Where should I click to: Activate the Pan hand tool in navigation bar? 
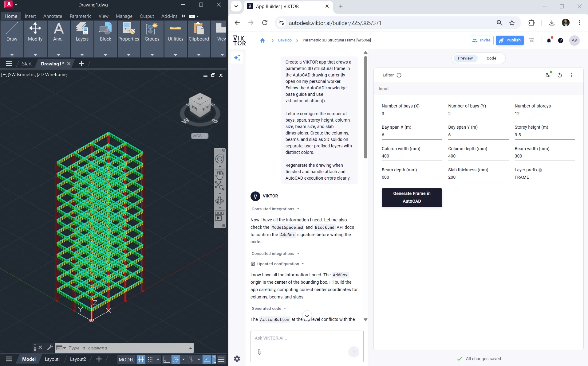click(x=219, y=175)
